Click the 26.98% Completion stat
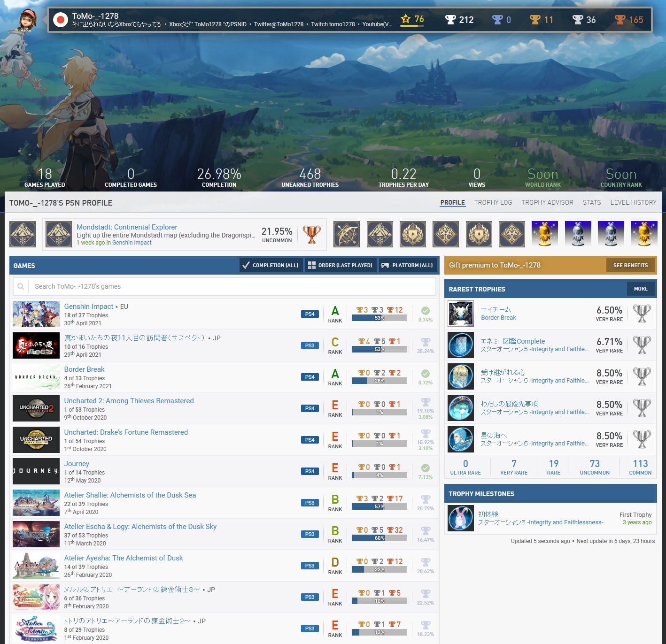The image size is (666, 644). tap(219, 177)
